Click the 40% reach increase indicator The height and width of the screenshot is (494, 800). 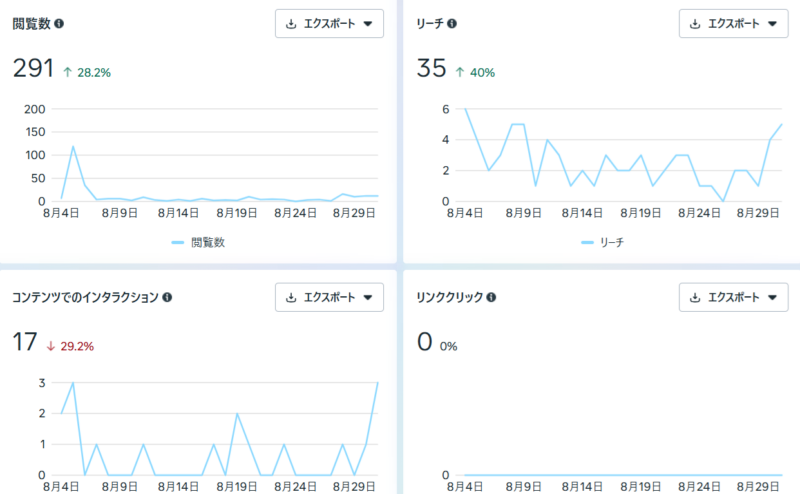475,72
